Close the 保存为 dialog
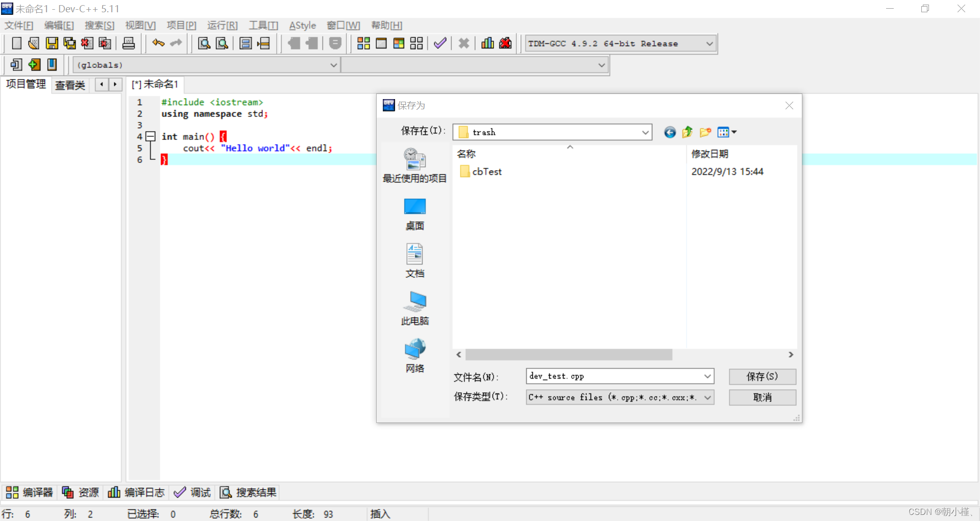The image size is (980, 521). coord(789,105)
